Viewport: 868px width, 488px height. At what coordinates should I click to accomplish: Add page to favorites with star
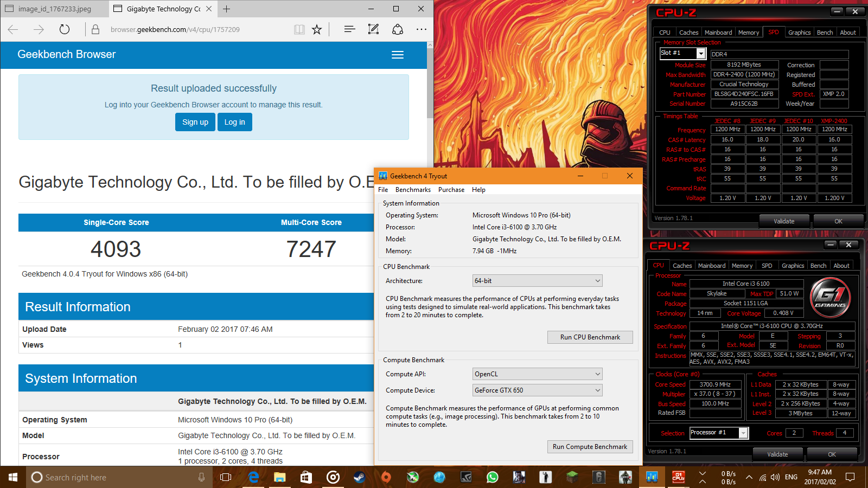(x=317, y=29)
